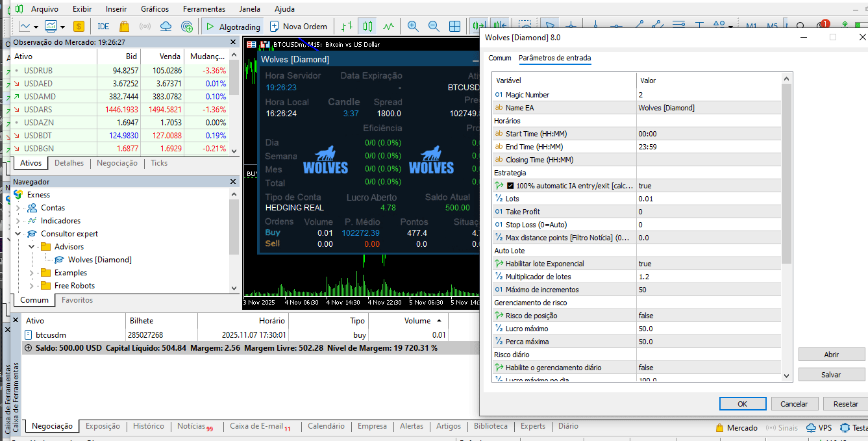Collapse the Advisors folder
Screen dimensions: 868x441
(x=31, y=247)
